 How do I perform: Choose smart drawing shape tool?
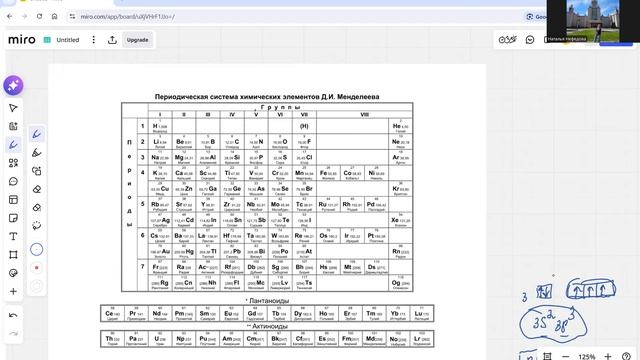[37, 171]
